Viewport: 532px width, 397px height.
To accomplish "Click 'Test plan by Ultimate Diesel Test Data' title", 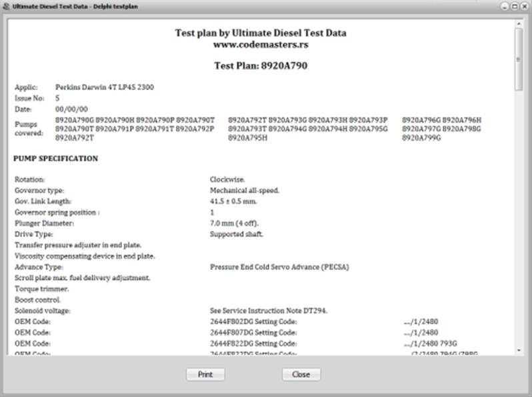I will click(x=261, y=33).
